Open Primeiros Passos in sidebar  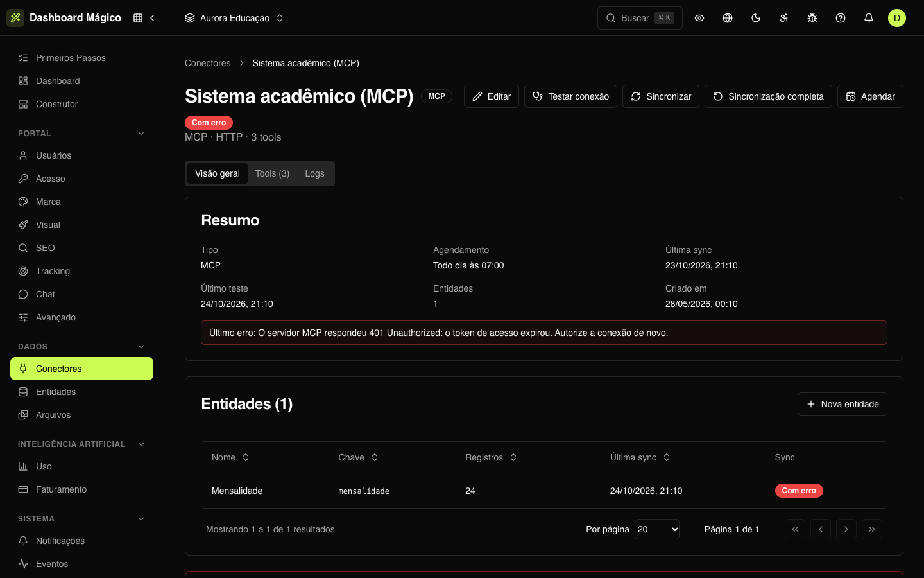81,58
